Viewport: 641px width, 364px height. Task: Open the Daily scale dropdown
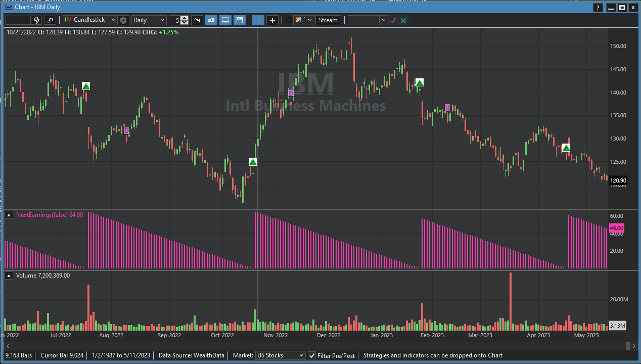[x=149, y=20]
